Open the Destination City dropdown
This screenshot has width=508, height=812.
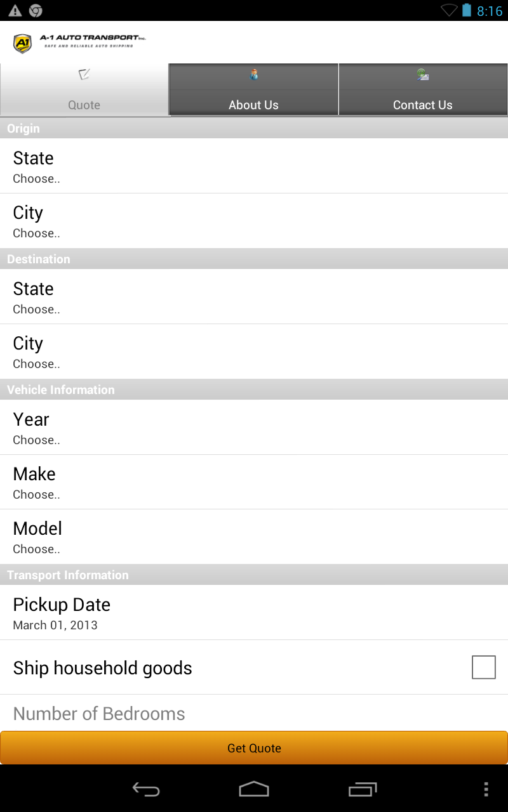click(x=254, y=351)
